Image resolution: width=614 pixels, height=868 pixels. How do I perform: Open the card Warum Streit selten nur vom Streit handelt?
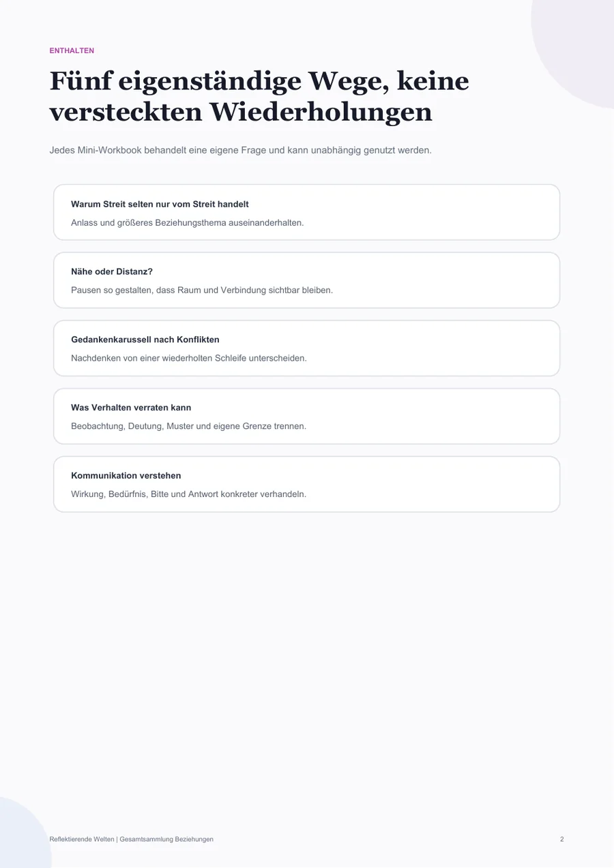pyautogui.click(x=306, y=212)
